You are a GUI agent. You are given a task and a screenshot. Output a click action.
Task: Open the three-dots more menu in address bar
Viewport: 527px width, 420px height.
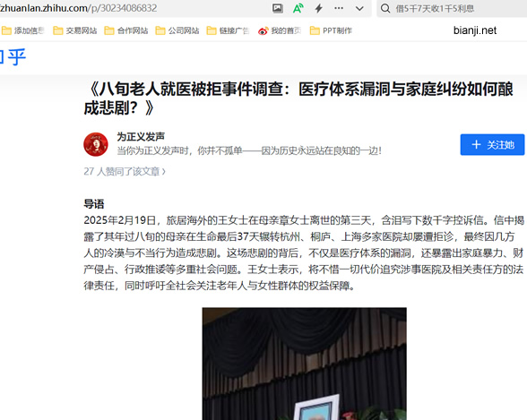339,8
